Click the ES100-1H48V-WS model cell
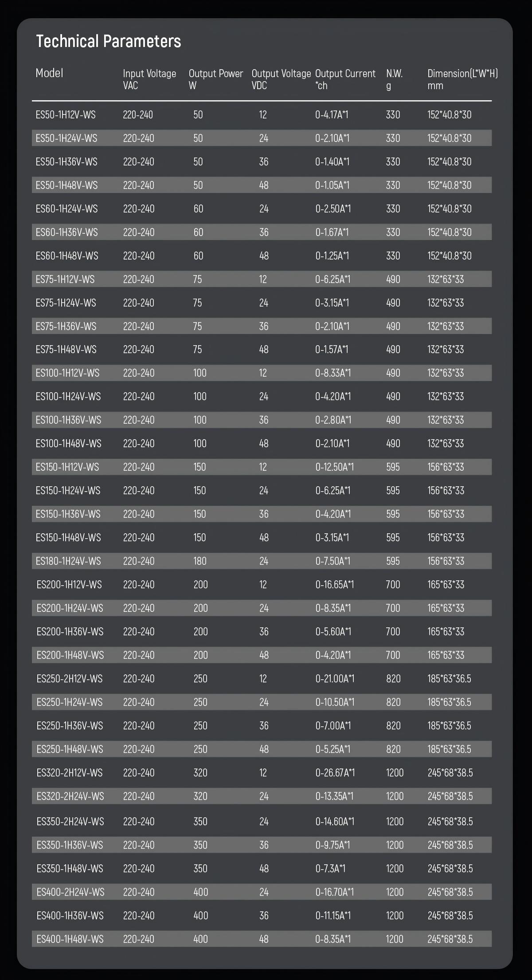This screenshot has height=980, width=532. click(x=68, y=444)
